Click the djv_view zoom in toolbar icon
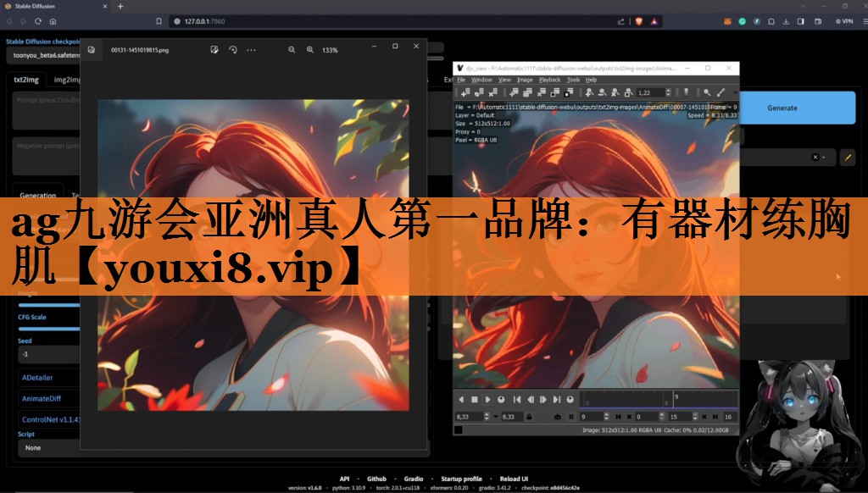 click(589, 93)
